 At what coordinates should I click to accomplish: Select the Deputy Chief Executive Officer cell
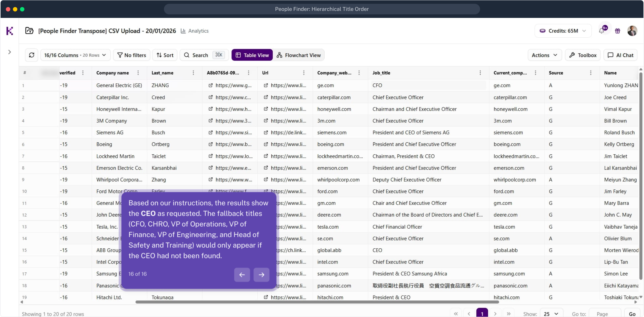point(428,180)
